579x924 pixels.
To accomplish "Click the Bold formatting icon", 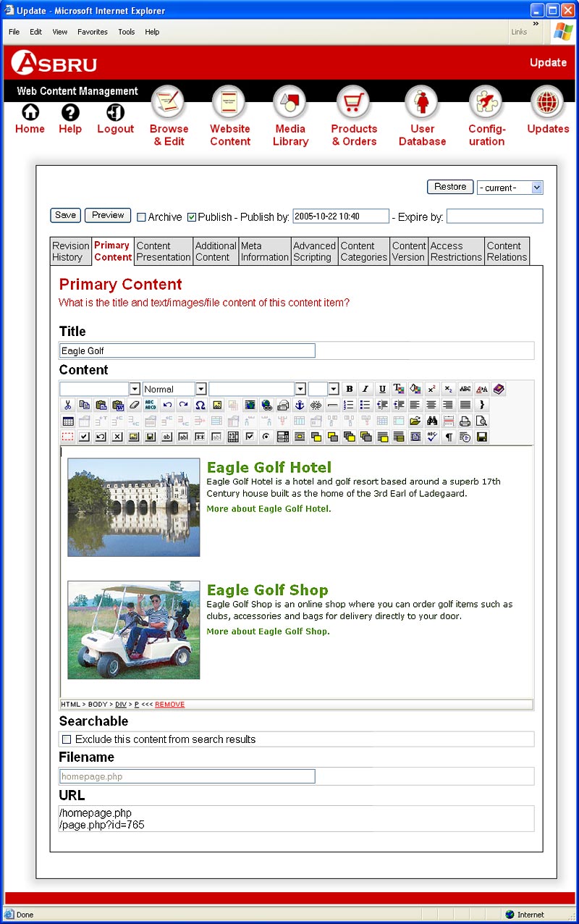I will point(350,389).
